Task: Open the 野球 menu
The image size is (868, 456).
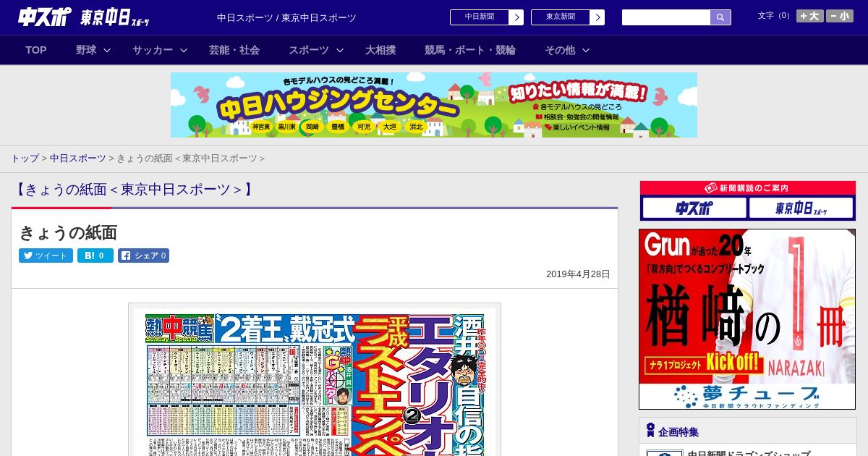Action: pyautogui.click(x=86, y=50)
